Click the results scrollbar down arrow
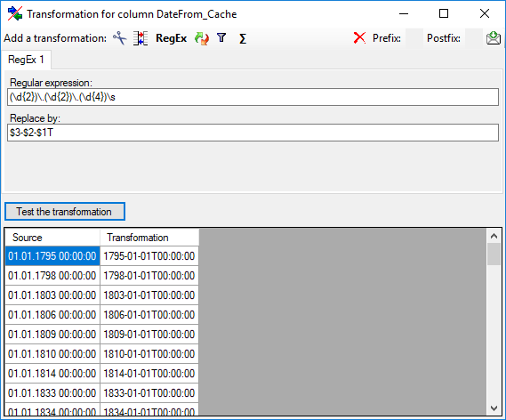The image size is (506, 420). tap(494, 408)
